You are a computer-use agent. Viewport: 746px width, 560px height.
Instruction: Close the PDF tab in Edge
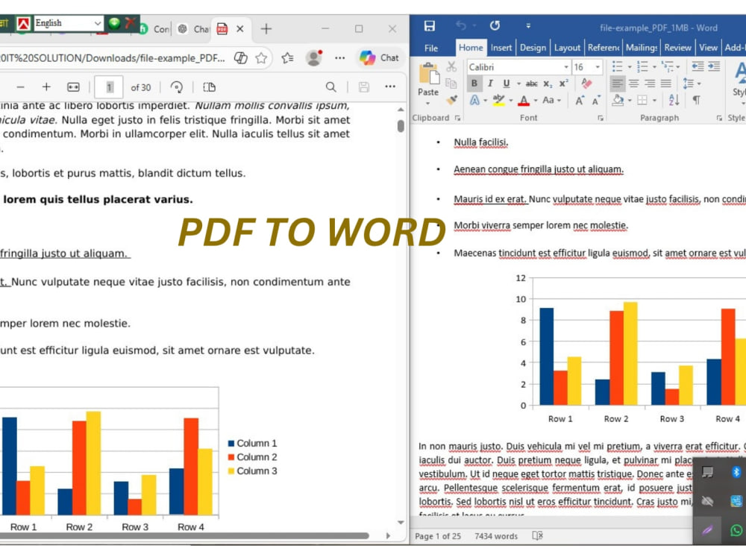240,29
